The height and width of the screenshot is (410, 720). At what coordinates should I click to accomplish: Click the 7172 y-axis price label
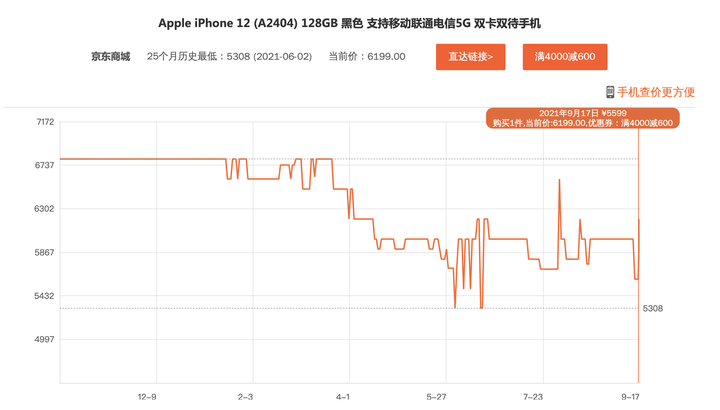point(45,122)
